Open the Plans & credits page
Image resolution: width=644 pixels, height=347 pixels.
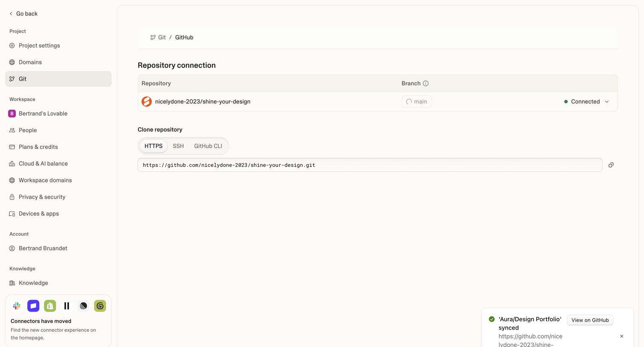[x=58, y=147]
